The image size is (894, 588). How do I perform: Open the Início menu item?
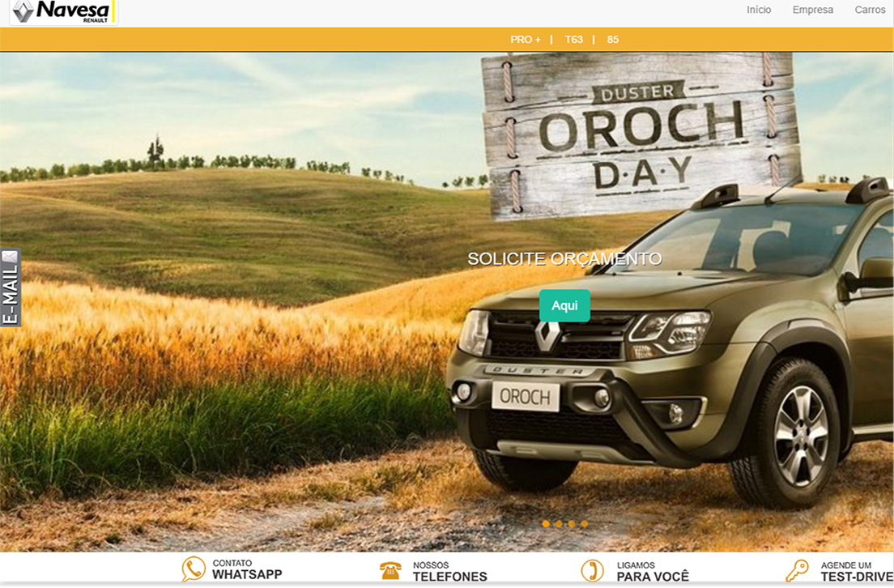759,10
